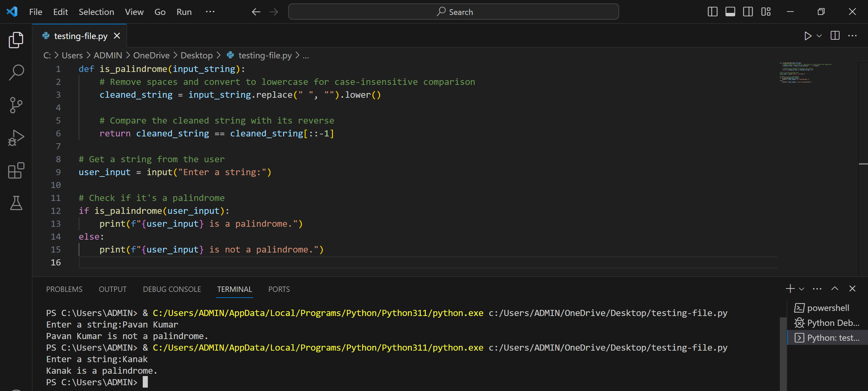Open the Edit menu
This screenshot has width=868, height=391.
61,12
